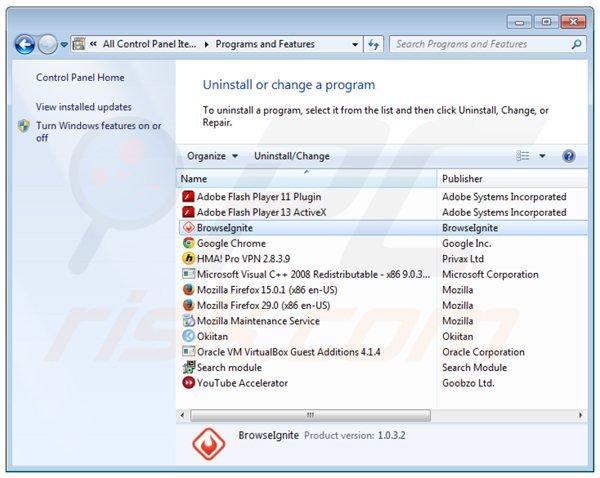Image resolution: width=600 pixels, height=478 pixels.
Task: Click the Uninstall/Change button
Action: pos(292,156)
